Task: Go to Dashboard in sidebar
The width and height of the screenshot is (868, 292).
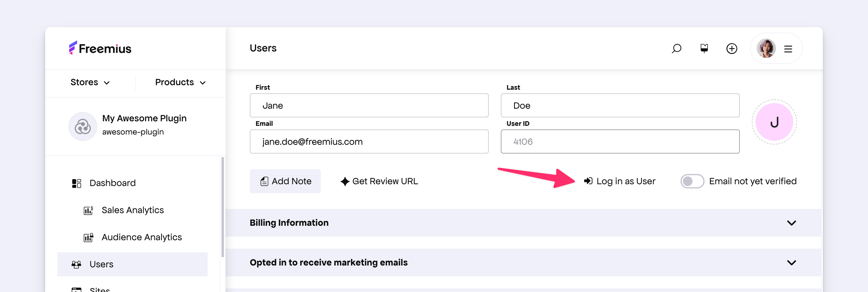Action: [x=112, y=183]
